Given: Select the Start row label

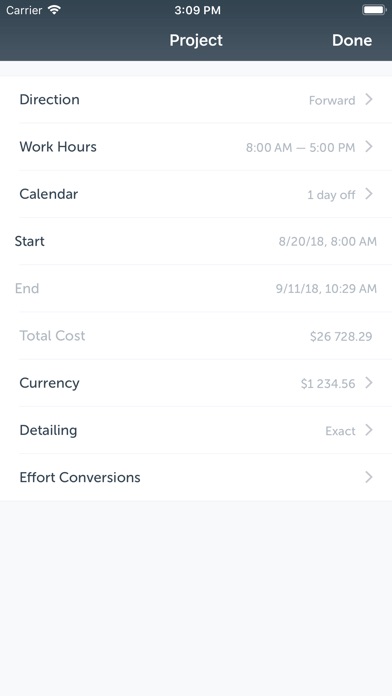Looking at the screenshot, I should pos(29,241).
